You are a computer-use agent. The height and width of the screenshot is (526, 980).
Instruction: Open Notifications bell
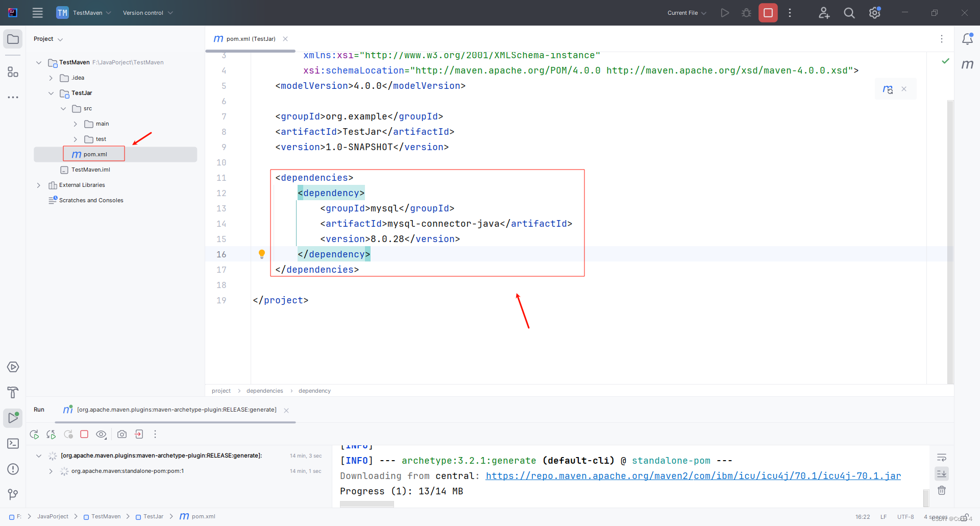tap(967, 39)
